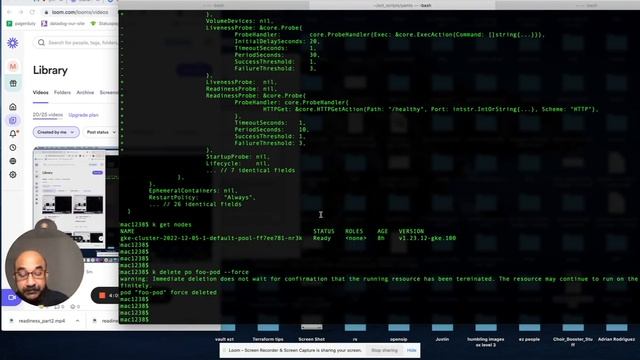
Task: Click the purple camera record button
Action: click(11, 297)
